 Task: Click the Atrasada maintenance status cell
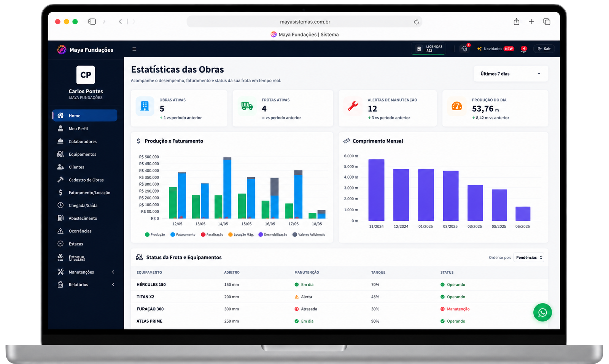[306, 309]
